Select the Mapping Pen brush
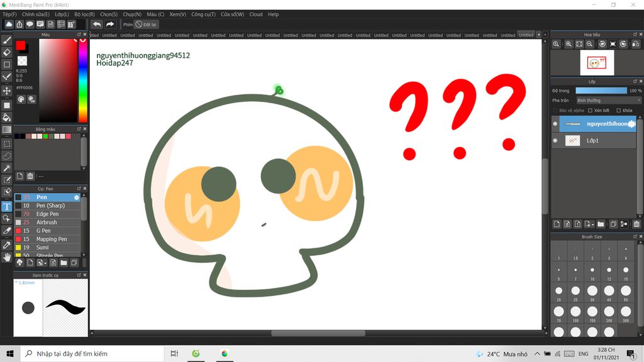The height and width of the screenshot is (362, 644). (x=48, y=239)
